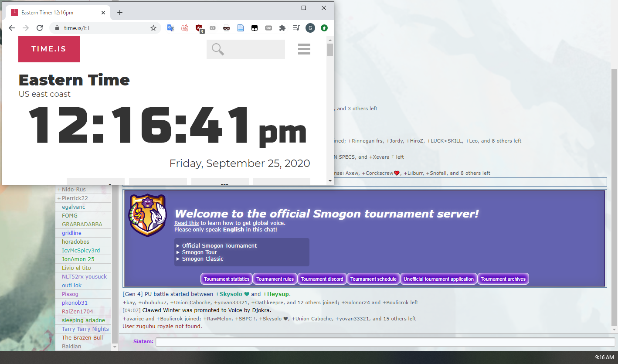This screenshot has width=618, height=364.
Task: Open Unofficial tournament application button
Action: [438, 279]
